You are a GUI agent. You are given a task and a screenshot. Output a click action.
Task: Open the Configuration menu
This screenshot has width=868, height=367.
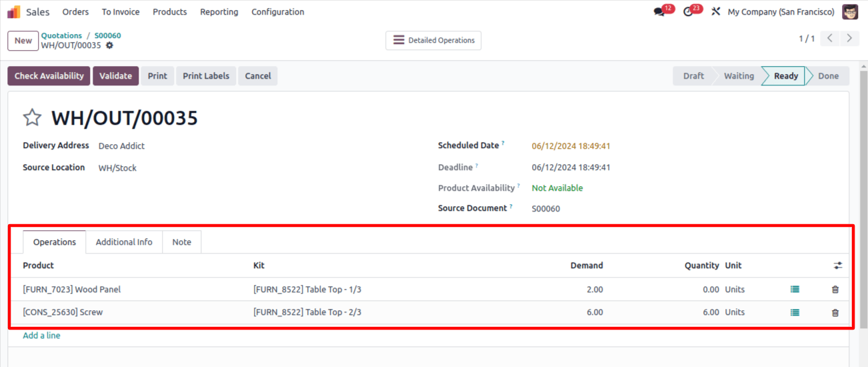pos(277,12)
